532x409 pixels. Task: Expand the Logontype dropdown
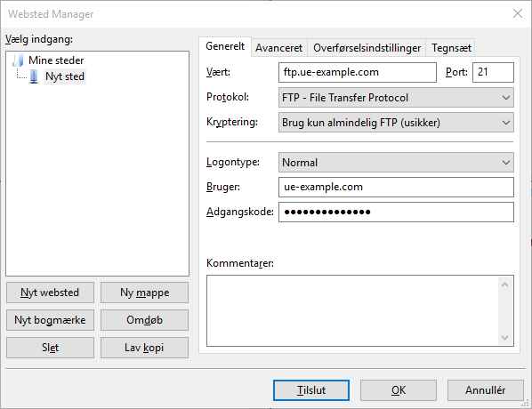(x=396, y=163)
